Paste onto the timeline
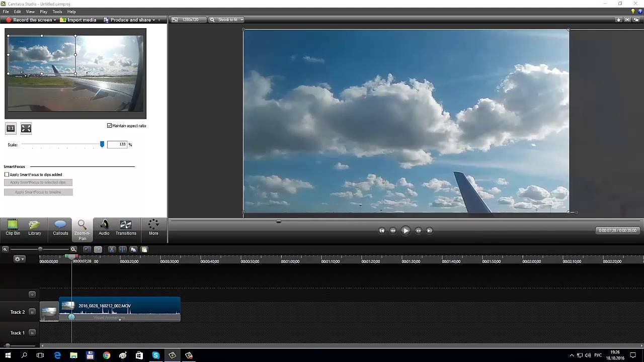The image size is (644, 362). [x=144, y=249]
